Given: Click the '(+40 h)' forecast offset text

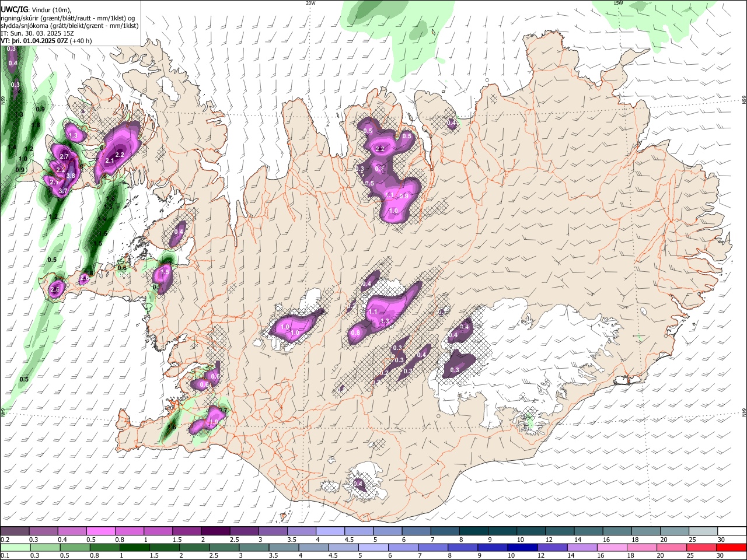Looking at the screenshot, I should click(x=81, y=41).
